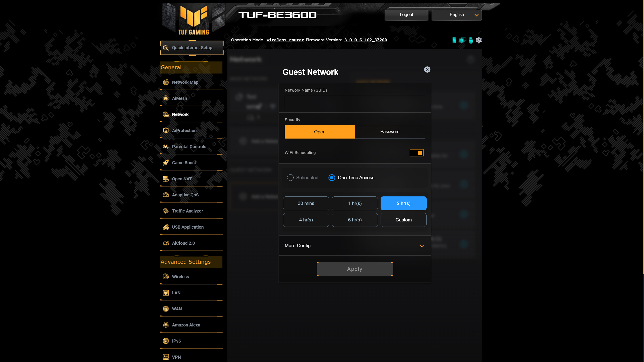Click the Logout button
The height and width of the screenshot is (362, 644).
click(407, 15)
